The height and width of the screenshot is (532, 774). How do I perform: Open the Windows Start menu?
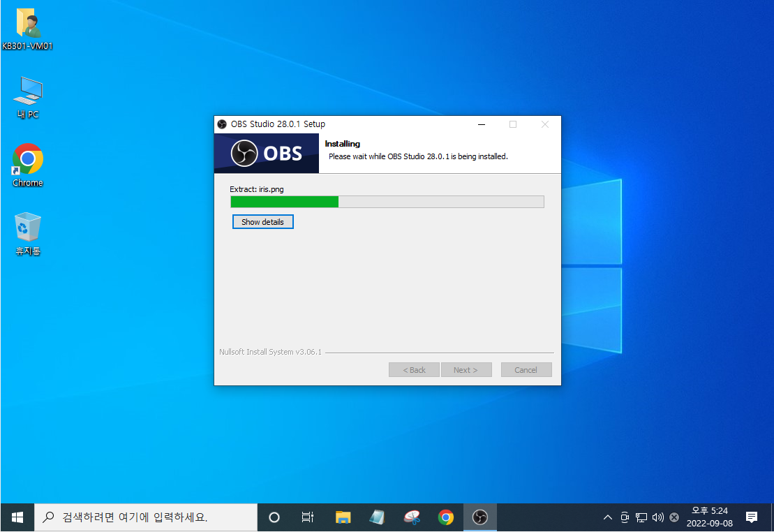(17, 517)
